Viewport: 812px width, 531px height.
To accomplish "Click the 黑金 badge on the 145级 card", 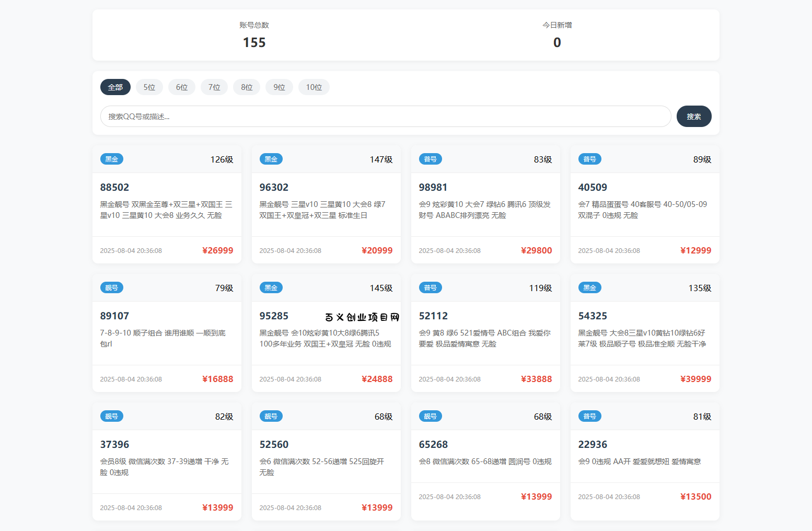I will pos(271,287).
